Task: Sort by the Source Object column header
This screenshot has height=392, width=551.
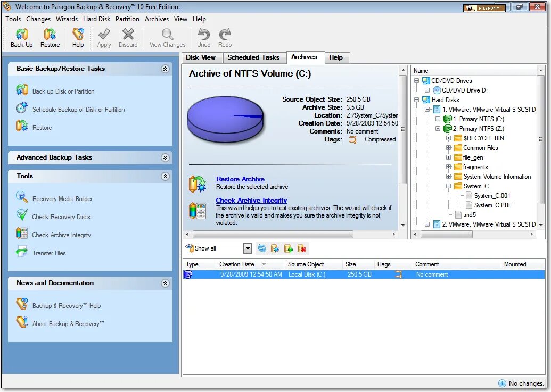Action: (314, 264)
